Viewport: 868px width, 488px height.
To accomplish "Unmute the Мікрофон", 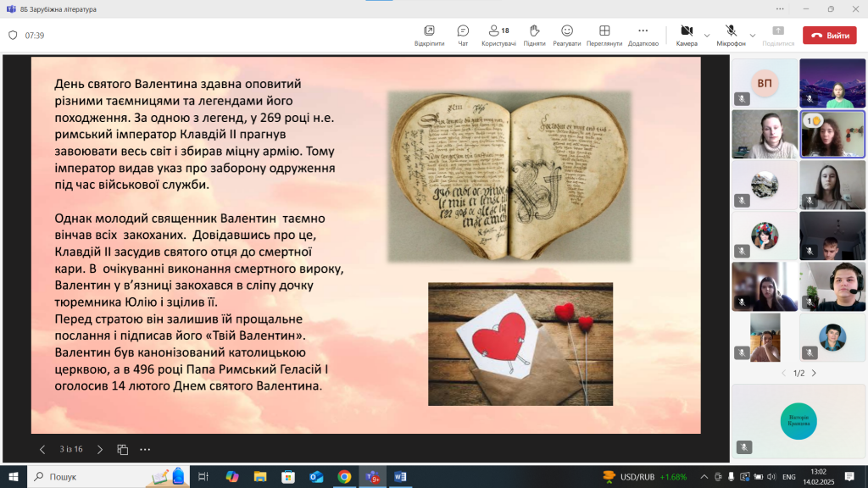I will [x=731, y=35].
